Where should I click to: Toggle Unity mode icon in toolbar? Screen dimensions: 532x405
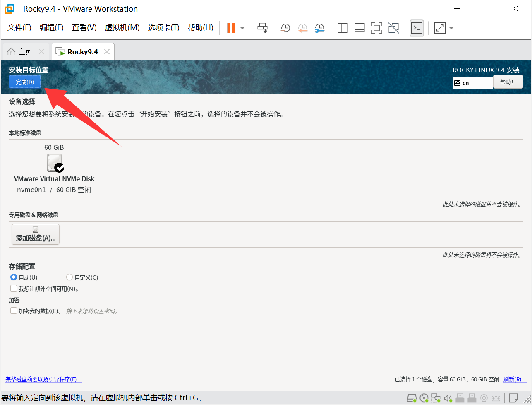point(393,28)
